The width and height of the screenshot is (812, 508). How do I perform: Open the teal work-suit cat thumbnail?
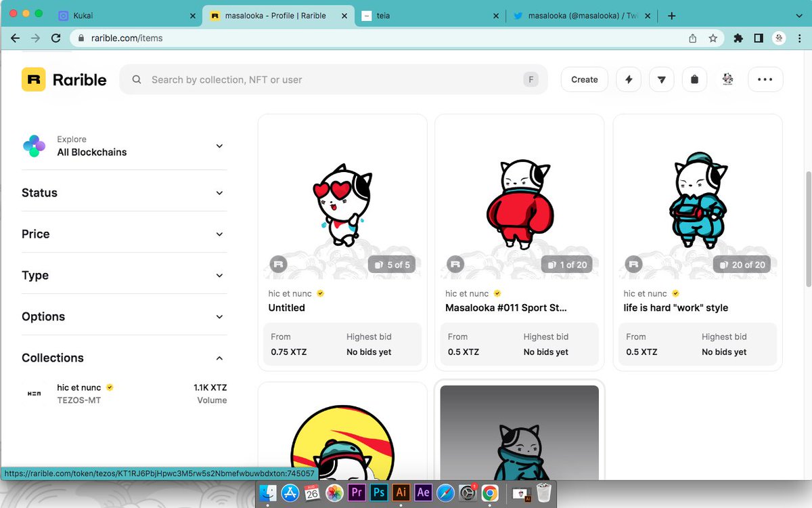pos(698,200)
